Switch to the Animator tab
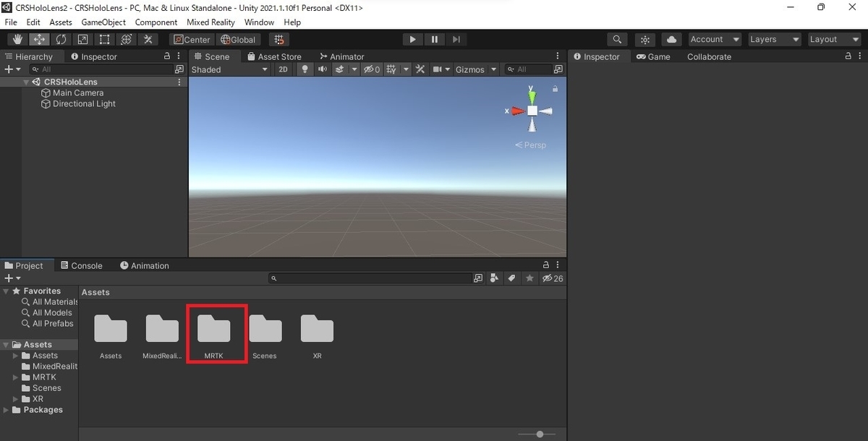 click(x=341, y=56)
